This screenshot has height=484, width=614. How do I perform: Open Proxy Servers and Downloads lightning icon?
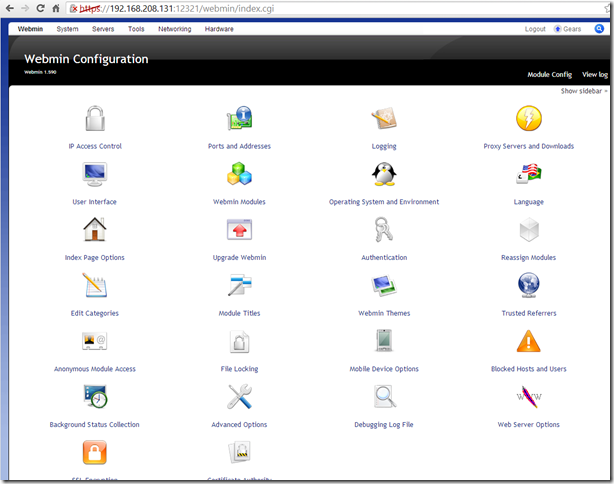[529, 118]
